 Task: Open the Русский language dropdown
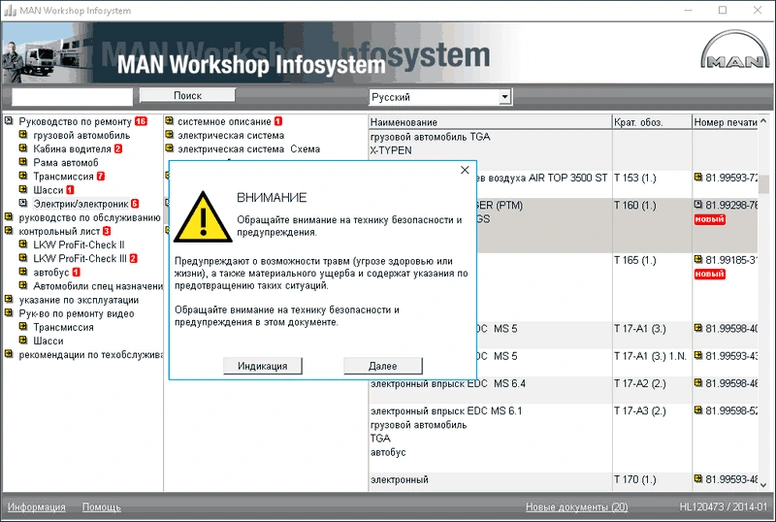[504, 96]
